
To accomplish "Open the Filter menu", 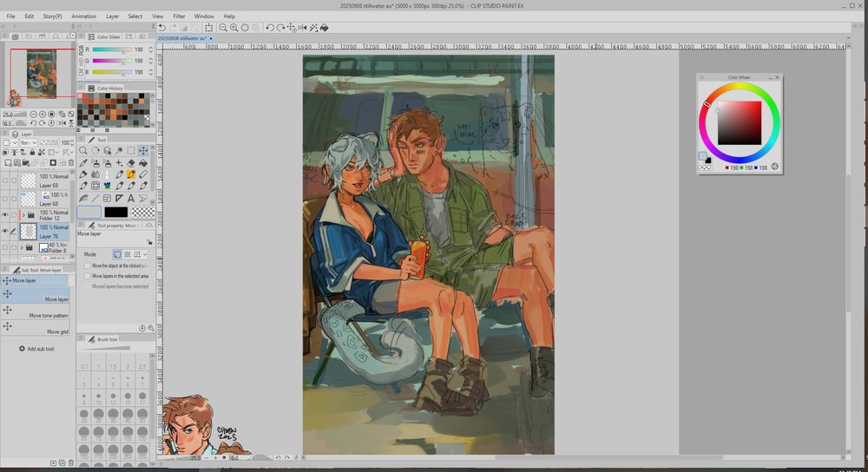I will [x=178, y=16].
